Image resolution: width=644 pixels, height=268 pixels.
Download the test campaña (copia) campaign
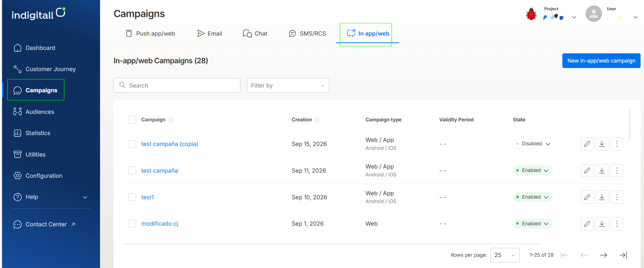pyautogui.click(x=602, y=144)
